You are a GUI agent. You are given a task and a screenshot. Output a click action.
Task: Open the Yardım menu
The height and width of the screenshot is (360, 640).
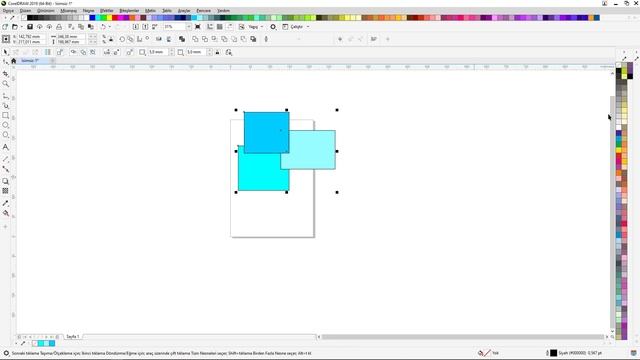pyautogui.click(x=223, y=11)
